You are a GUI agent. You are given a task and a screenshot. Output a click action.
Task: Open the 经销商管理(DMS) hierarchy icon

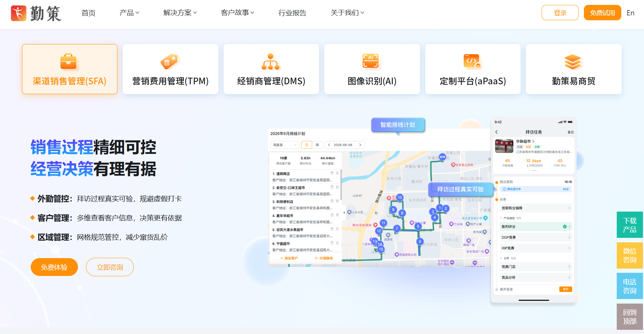tap(271, 62)
